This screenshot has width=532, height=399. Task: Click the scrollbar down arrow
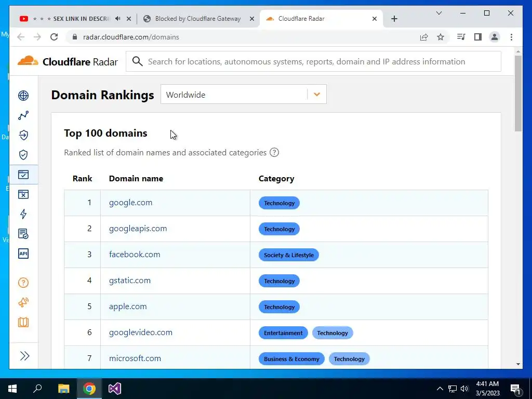pyautogui.click(x=518, y=364)
